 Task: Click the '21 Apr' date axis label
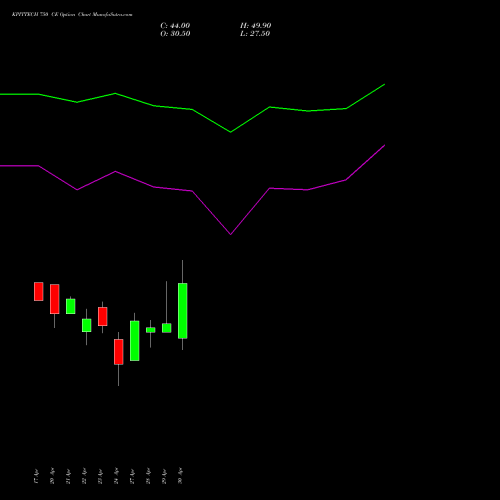68,476
